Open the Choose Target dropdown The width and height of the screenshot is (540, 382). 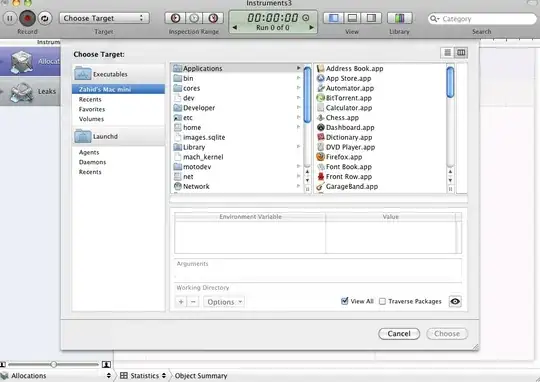click(x=104, y=18)
